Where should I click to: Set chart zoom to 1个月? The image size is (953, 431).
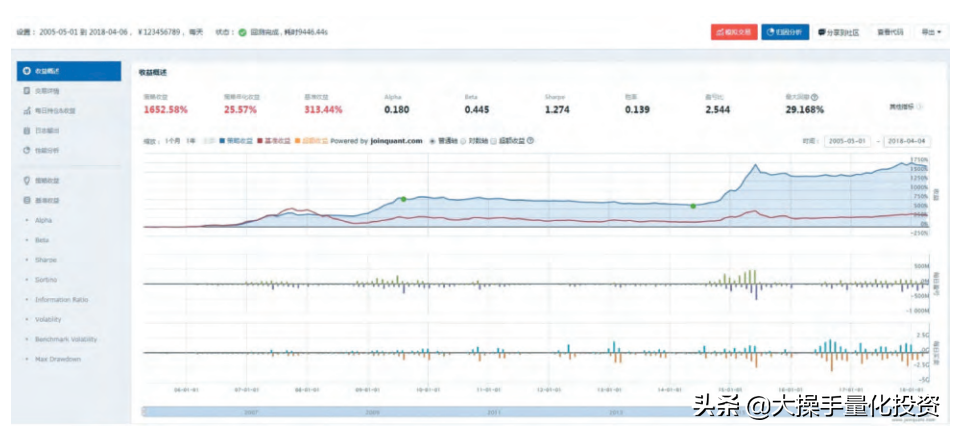click(x=173, y=141)
